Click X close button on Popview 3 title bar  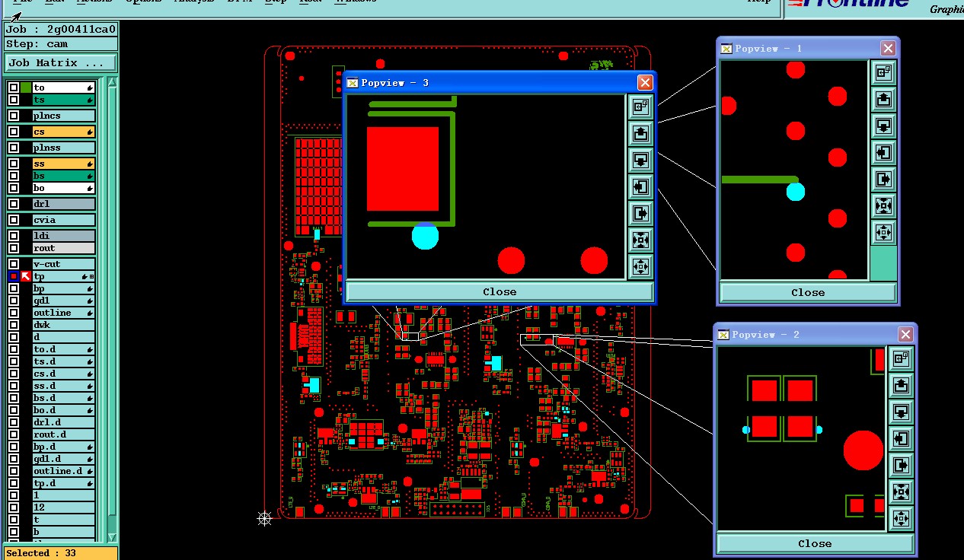coord(645,82)
